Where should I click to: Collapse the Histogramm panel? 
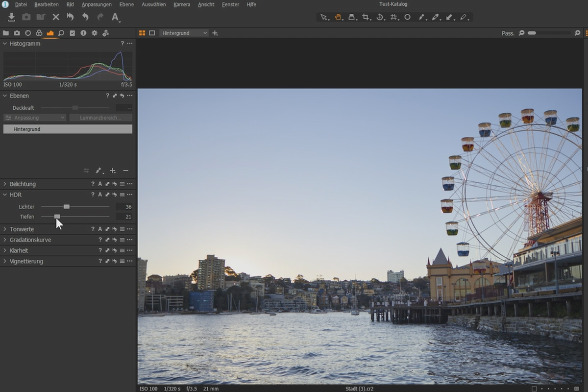pyautogui.click(x=5, y=44)
